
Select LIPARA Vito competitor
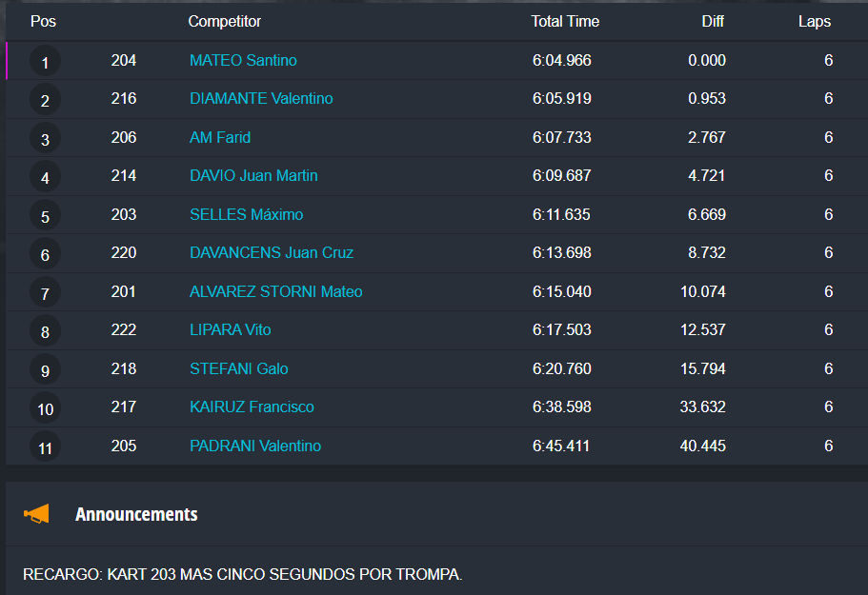pyautogui.click(x=230, y=330)
